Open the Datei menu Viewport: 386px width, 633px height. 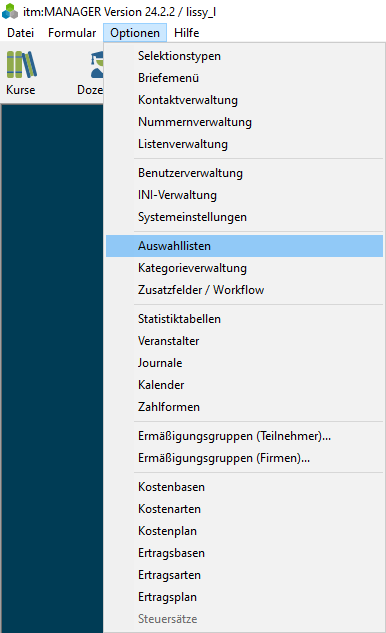tap(21, 33)
